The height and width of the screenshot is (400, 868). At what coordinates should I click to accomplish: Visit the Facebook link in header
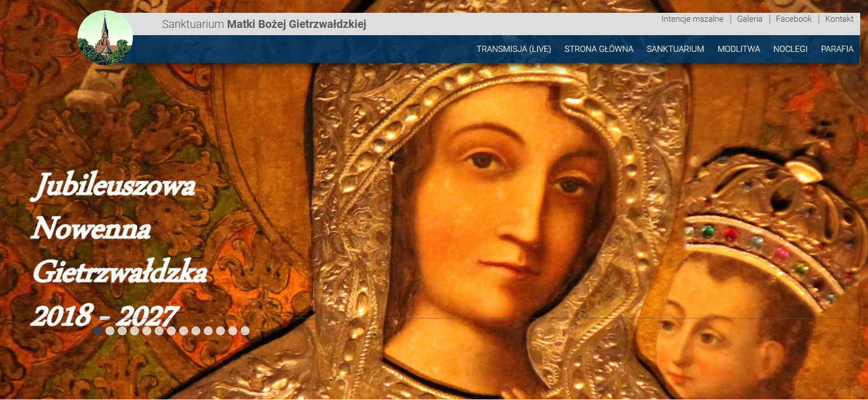pyautogui.click(x=794, y=19)
